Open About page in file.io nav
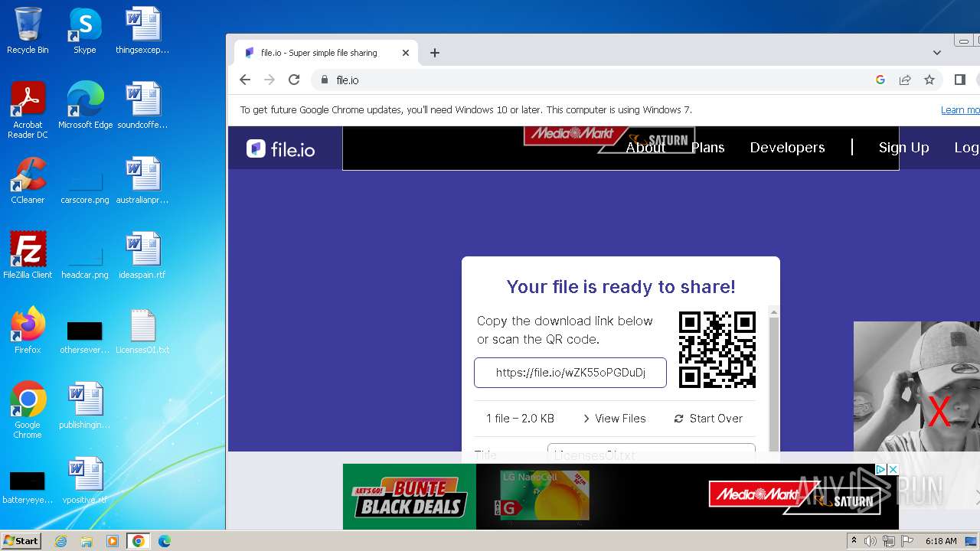Viewport: 980px width, 551px height. point(645,148)
